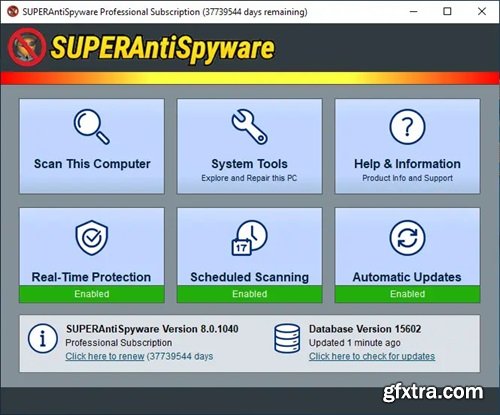Click the shield checkmark protection icon
The image size is (500, 415).
pos(92,238)
